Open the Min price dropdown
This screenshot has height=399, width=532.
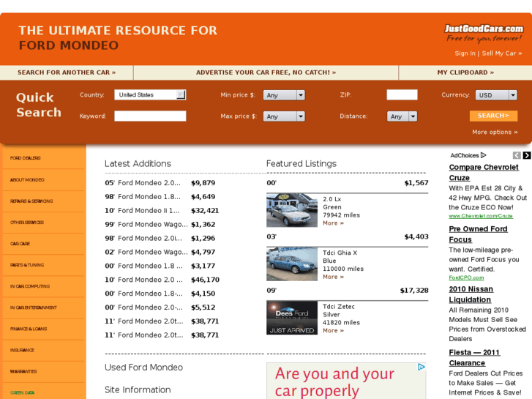tap(284, 95)
